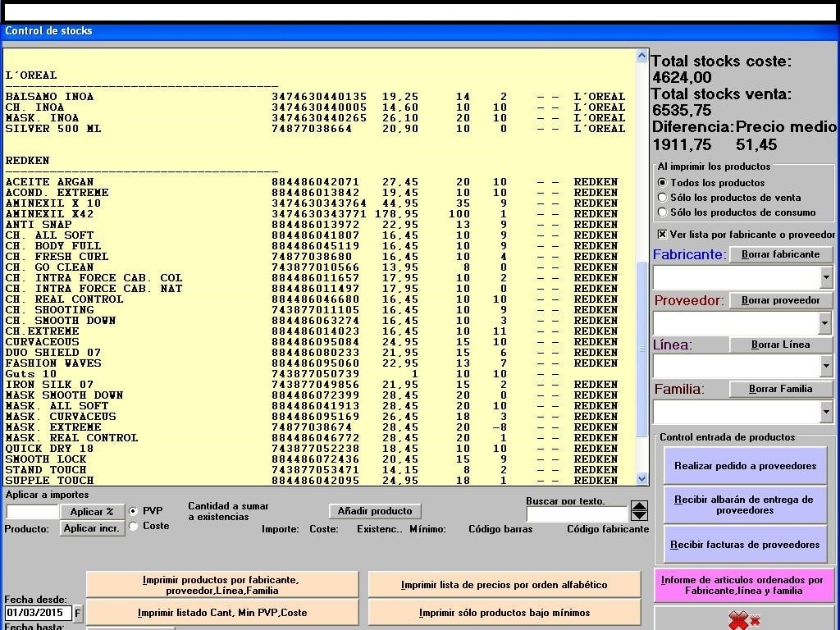Open Recibir facturas de proveedores
The height and width of the screenshot is (630, 840).
[745, 545]
